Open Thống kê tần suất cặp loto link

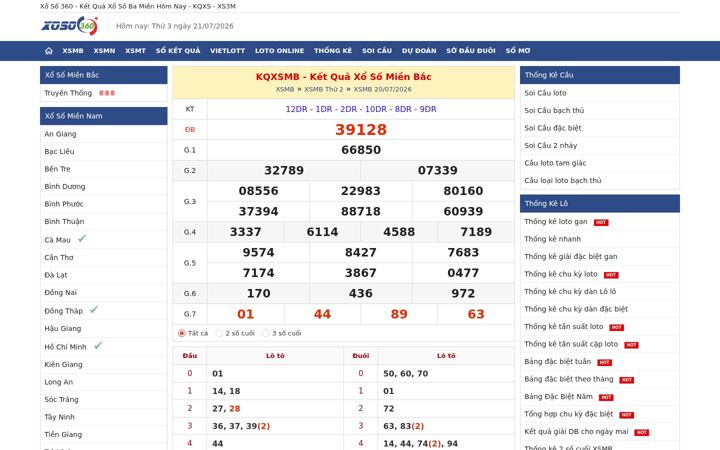pos(571,344)
